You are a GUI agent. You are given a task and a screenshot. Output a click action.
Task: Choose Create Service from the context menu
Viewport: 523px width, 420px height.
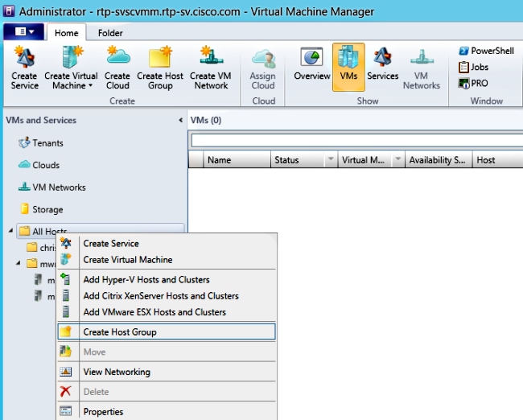tap(167, 243)
